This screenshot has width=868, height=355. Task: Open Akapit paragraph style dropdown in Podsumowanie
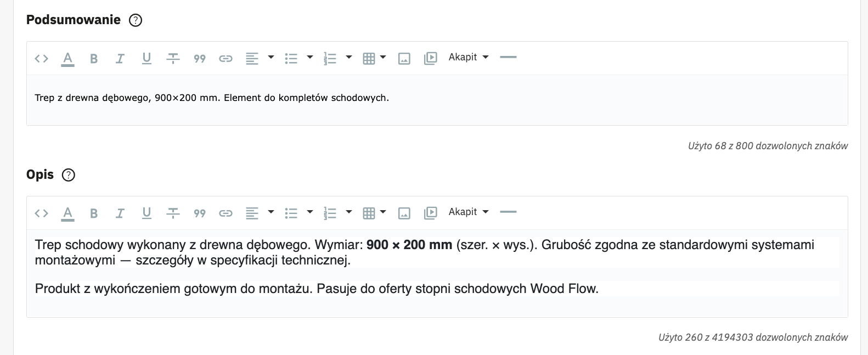point(469,57)
